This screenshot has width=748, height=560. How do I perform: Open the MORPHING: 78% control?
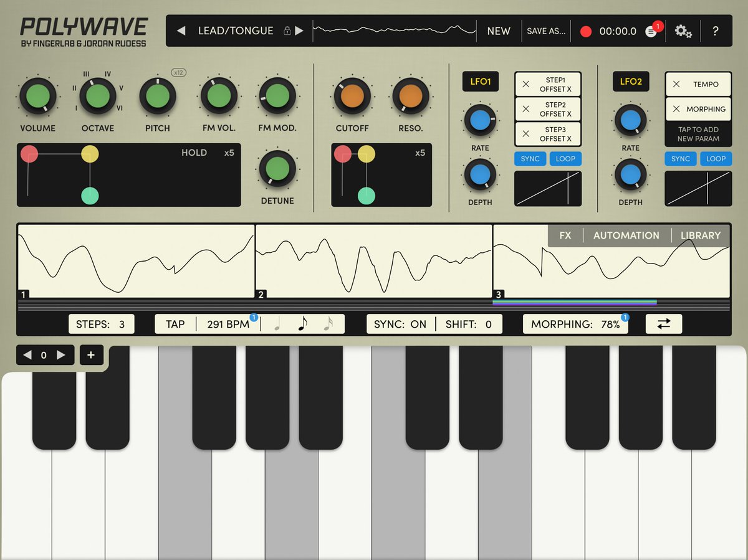coord(575,324)
